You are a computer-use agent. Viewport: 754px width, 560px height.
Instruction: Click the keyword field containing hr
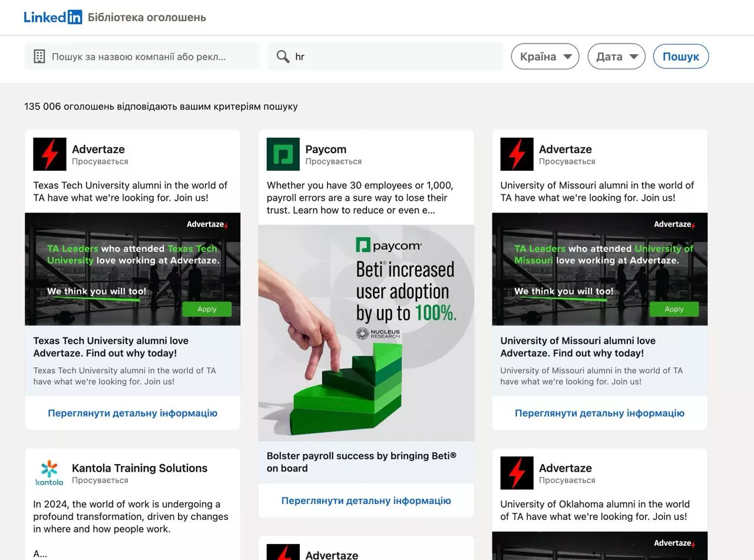(x=385, y=57)
